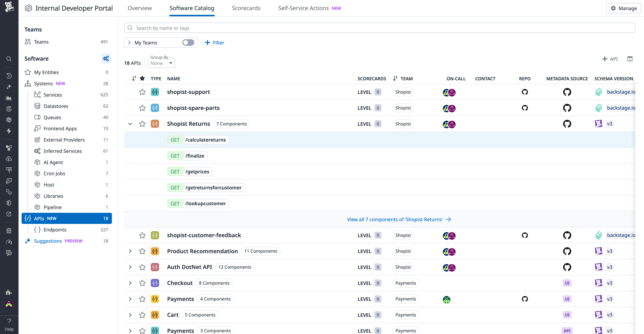Open the Group By None dropdown
Image resolution: width=644 pixels, height=334 pixels.
[x=161, y=63]
